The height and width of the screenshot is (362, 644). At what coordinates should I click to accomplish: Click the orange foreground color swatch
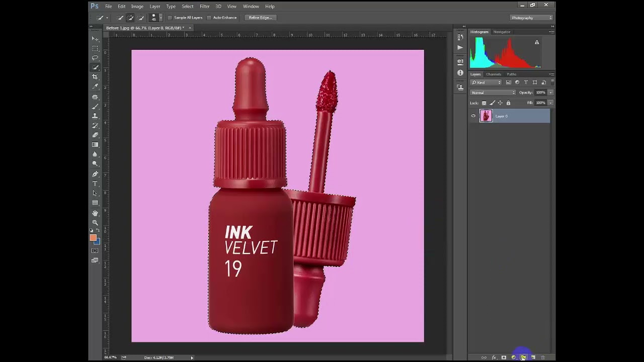tap(93, 238)
